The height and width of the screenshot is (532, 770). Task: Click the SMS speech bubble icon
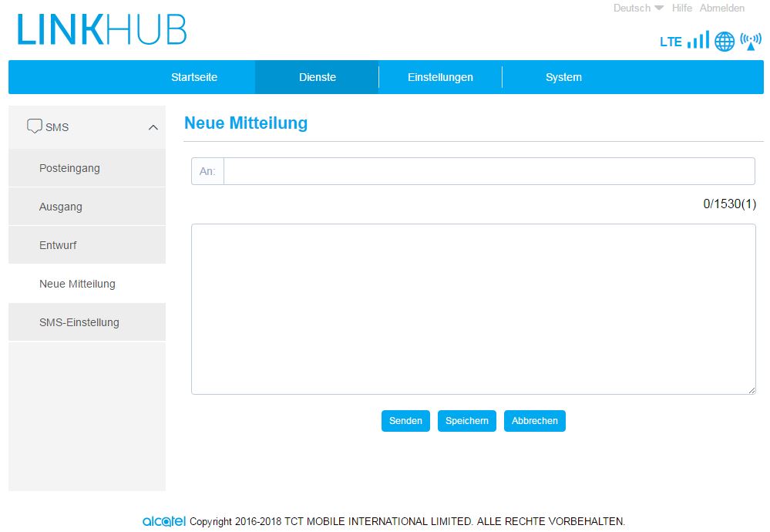click(34, 126)
